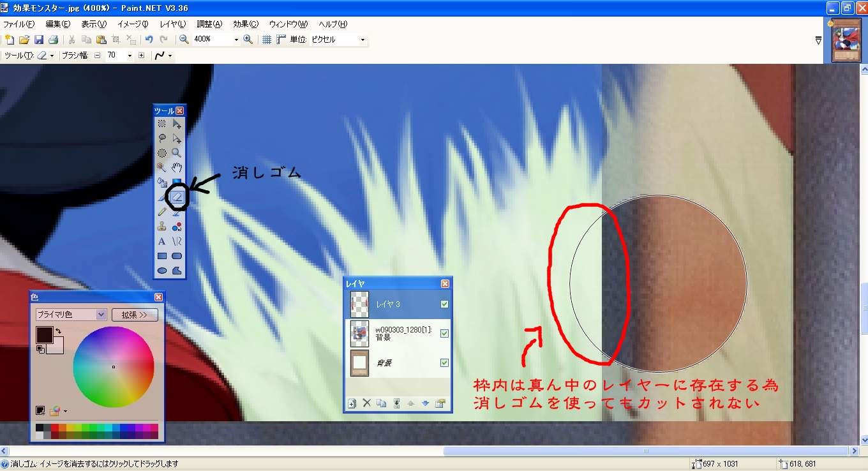Open the brush width 70 dropdown

[130, 56]
